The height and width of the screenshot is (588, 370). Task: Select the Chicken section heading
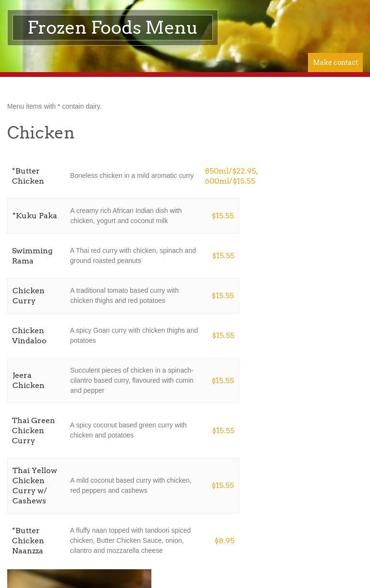click(x=41, y=133)
